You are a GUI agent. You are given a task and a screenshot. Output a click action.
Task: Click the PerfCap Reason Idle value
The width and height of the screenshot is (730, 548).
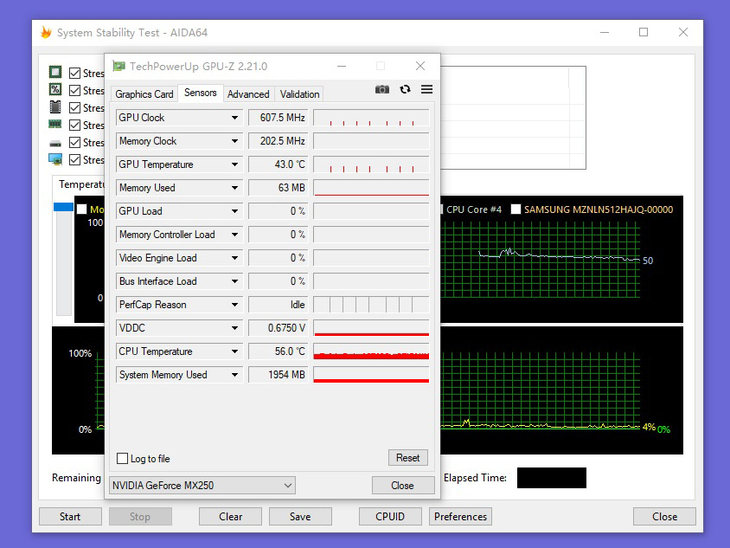277,304
